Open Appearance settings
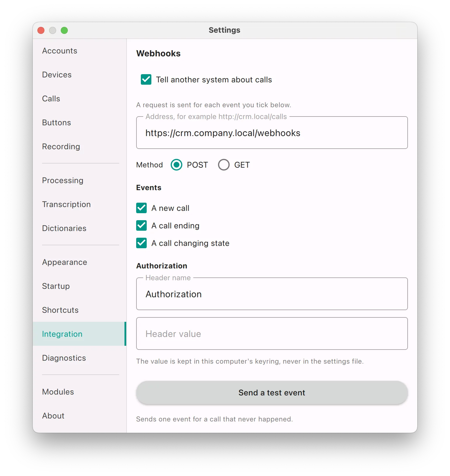 coord(79,262)
